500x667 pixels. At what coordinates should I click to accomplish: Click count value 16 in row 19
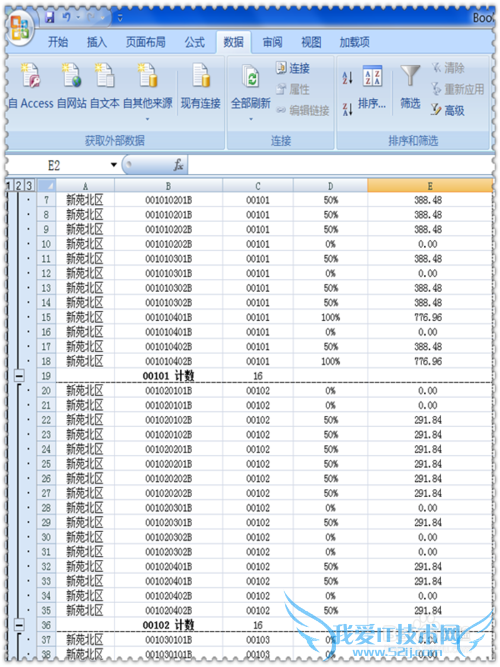pos(258,376)
